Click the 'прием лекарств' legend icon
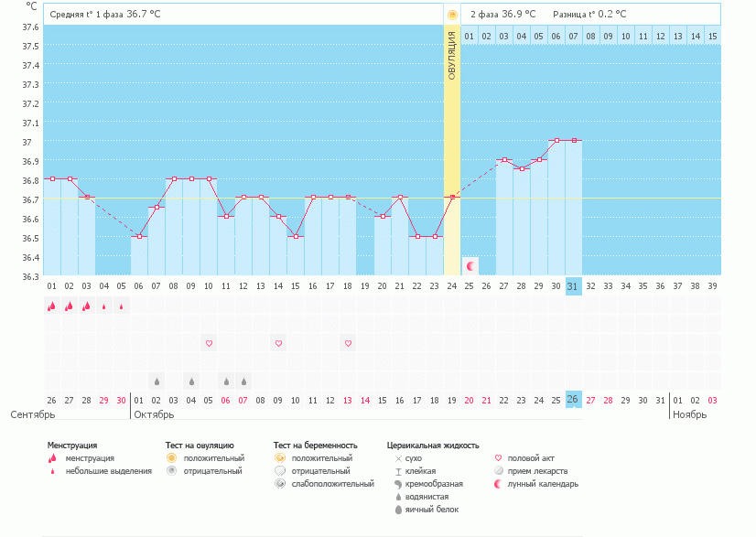756x537 pixels. (499, 471)
